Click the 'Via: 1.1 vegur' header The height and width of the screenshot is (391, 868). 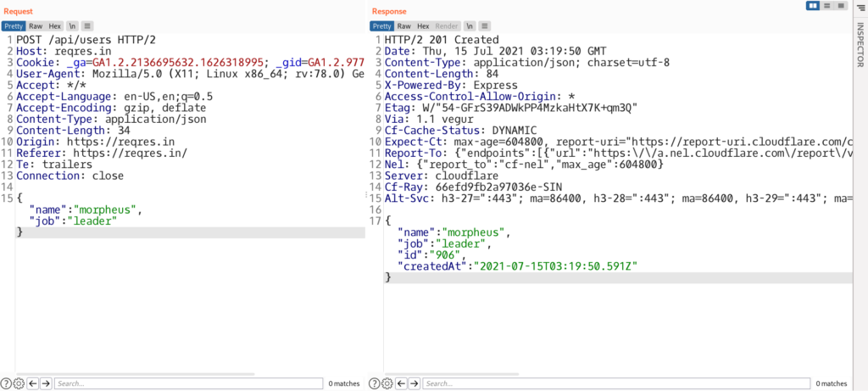pyautogui.click(x=429, y=119)
